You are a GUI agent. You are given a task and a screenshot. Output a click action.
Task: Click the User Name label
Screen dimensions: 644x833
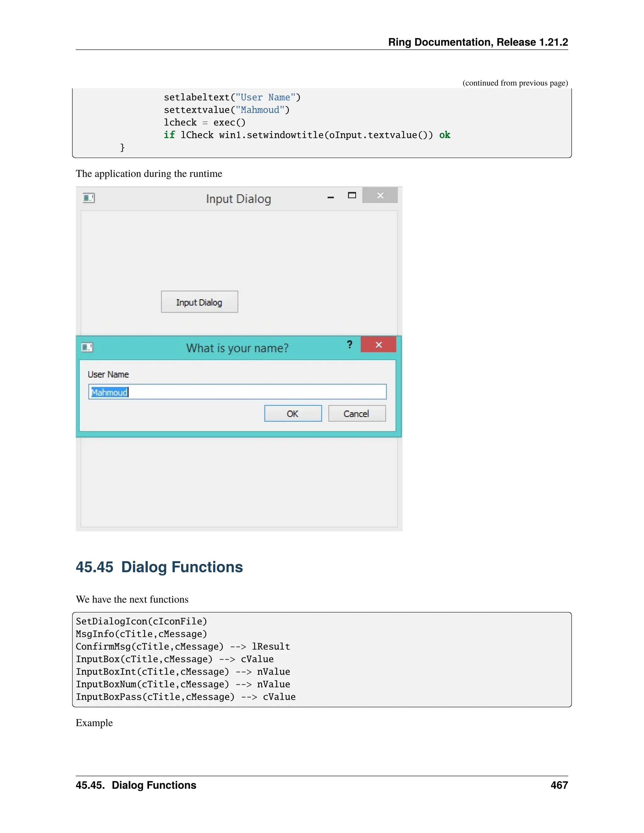click(x=108, y=375)
